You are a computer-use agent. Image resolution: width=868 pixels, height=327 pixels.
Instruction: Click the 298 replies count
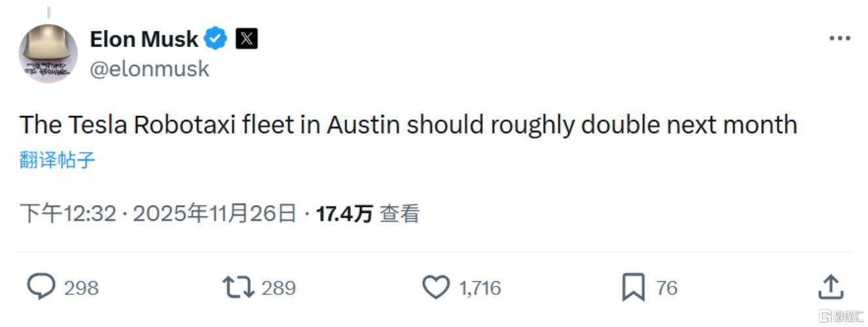(x=81, y=288)
